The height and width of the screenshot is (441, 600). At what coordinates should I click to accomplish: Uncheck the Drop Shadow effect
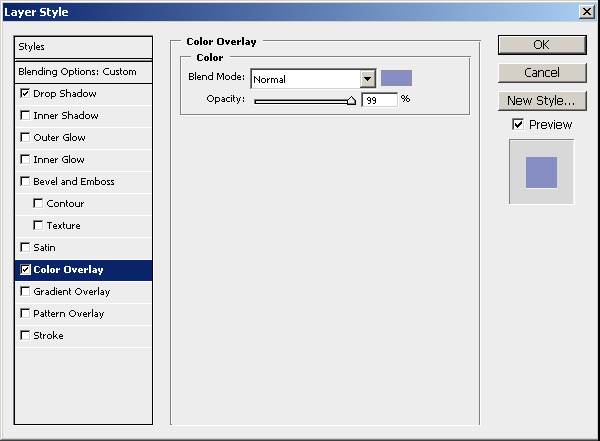point(25,94)
